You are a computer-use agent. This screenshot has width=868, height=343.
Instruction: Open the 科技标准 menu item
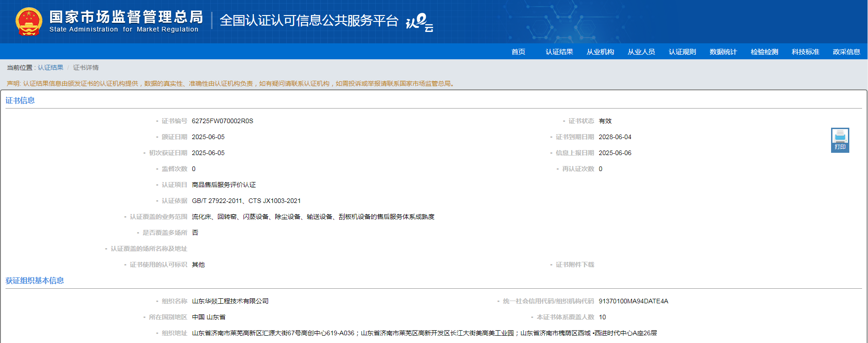pyautogui.click(x=806, y=52)
